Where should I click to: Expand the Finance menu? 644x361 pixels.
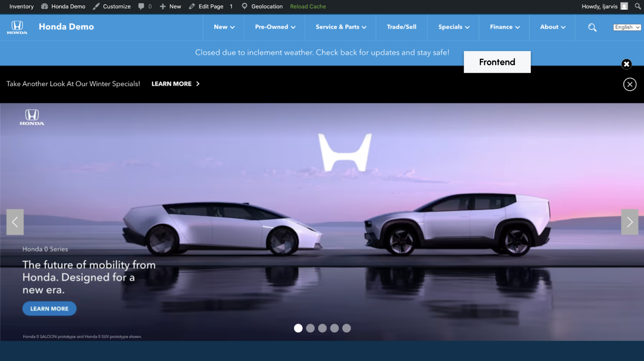[x=505, y=27]
